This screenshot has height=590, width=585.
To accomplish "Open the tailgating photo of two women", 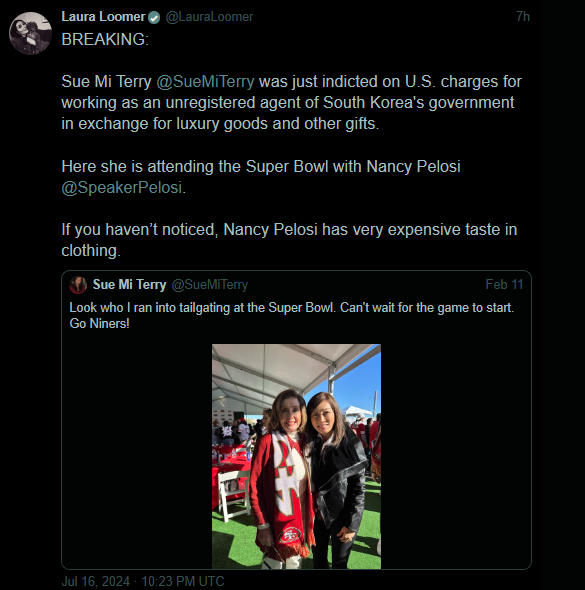I will (296, 456).
